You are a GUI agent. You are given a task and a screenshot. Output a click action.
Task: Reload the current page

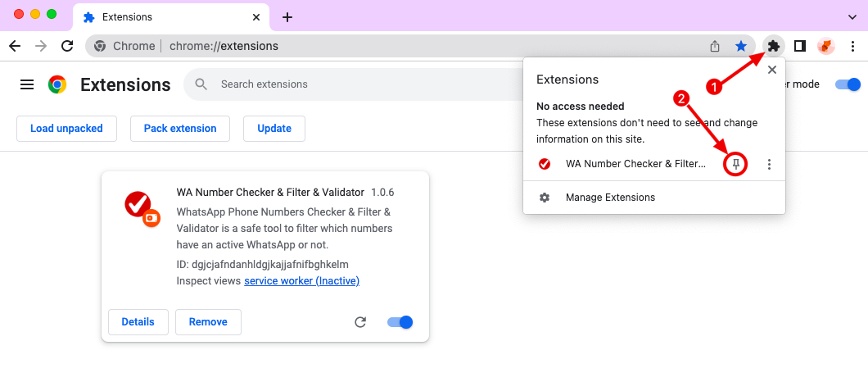[67, 46]
